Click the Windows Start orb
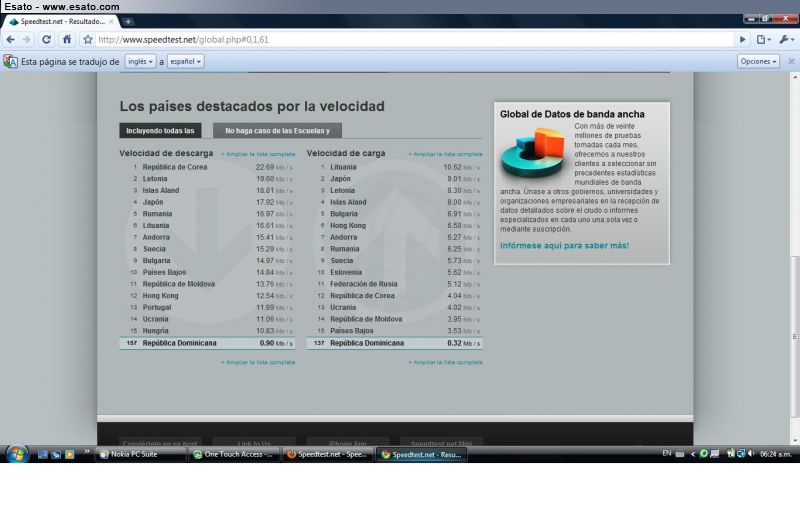This screenshot has height=511, width=800. (17, 454)
